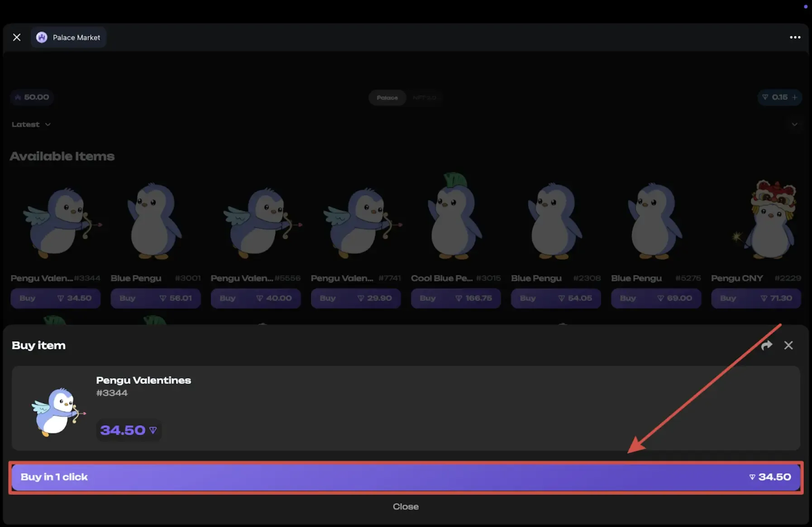This screenshot has height=527, width=812.
Task: Switch to the NFT 2.0 tab
Action: click(x=424, y=98)
